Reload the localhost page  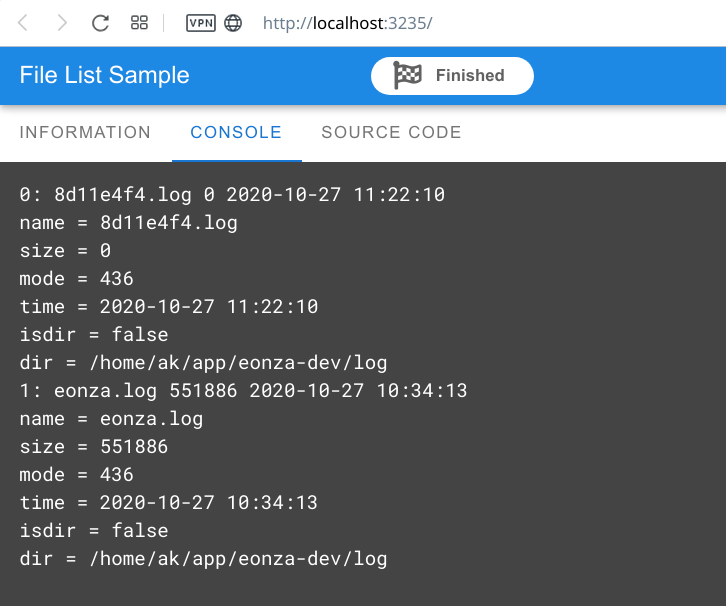pyautogui.click(x=100, y=23)
